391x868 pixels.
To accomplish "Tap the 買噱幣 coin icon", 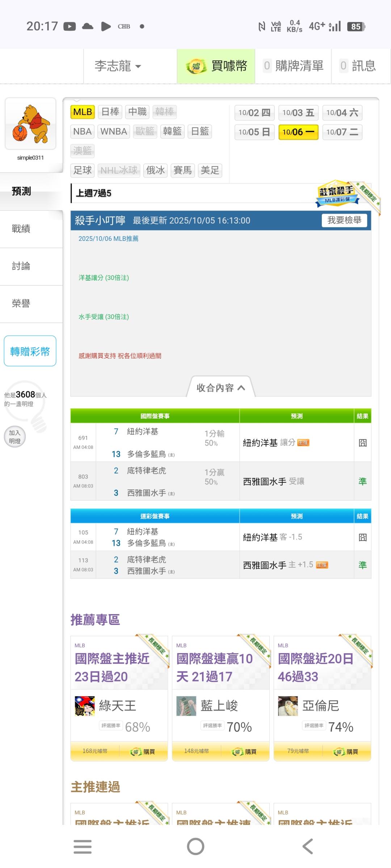I will tap(196, 66).
